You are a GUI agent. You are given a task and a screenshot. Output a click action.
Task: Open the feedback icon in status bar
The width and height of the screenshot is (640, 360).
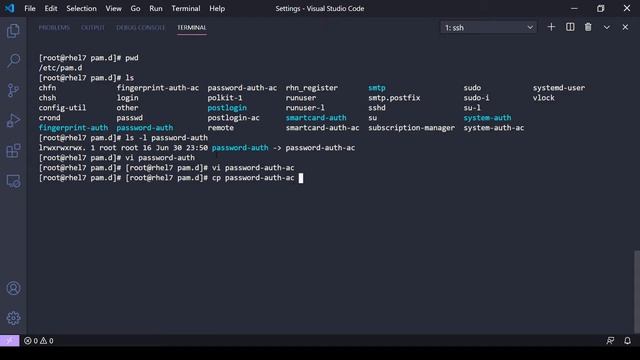point(610,340)
